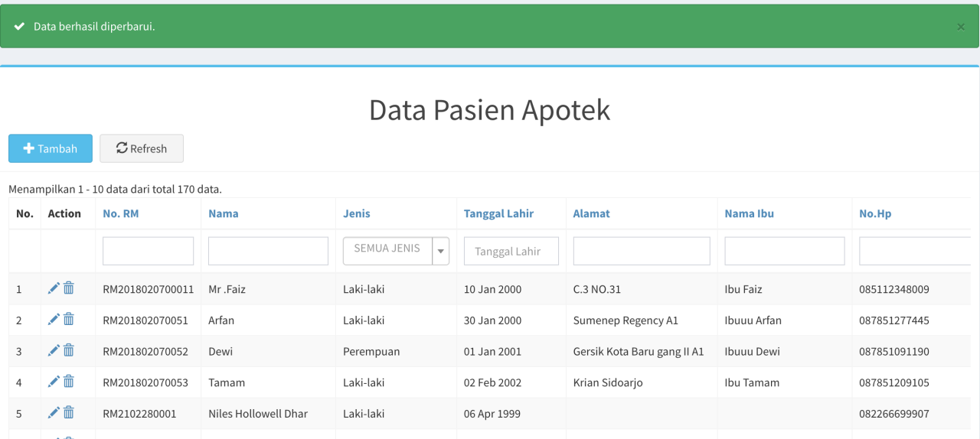Sort table by Nama Ibu header
The width and height of the screenshot is (980, 439).
click(750, 213)
